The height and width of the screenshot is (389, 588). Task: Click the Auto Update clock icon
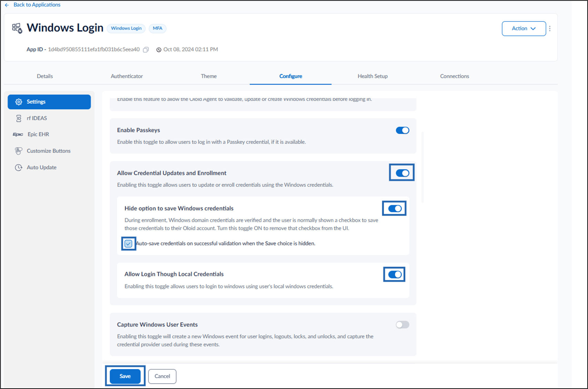pos(19,167)
